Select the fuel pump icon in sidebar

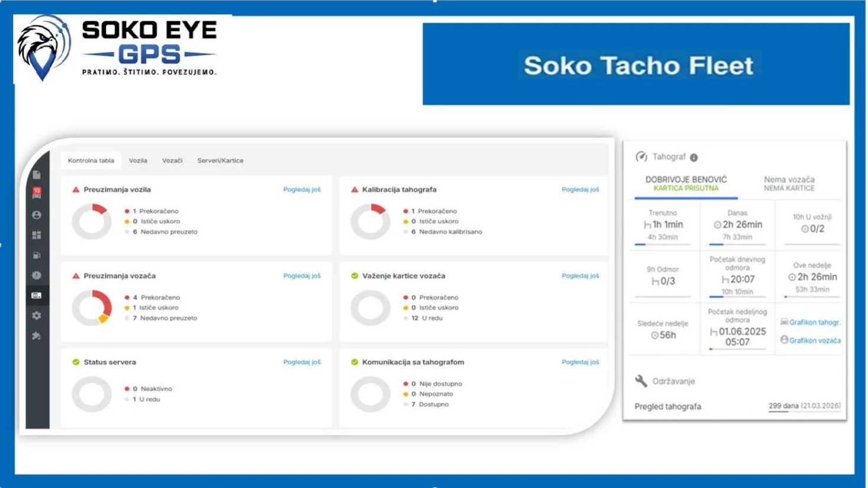(37, 255)
